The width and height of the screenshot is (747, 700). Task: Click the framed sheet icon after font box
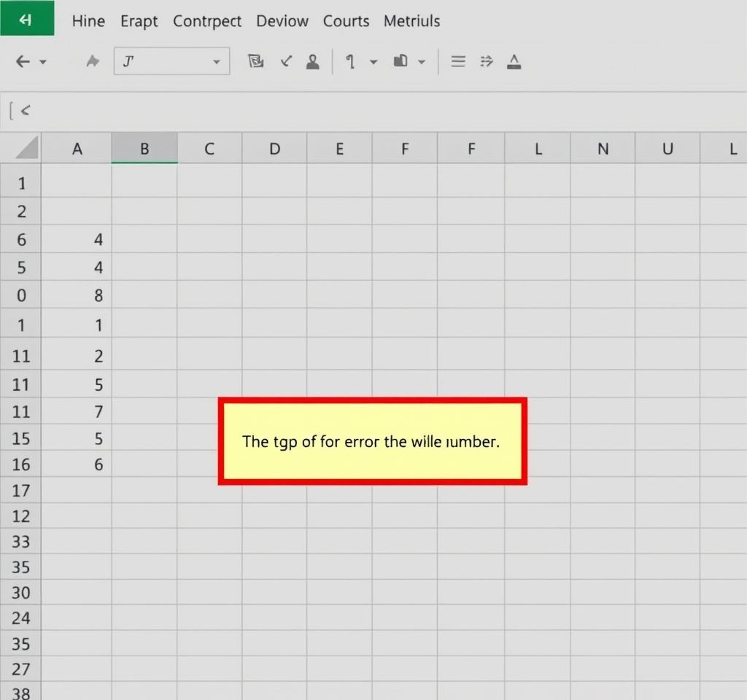click(x=256, y=62)
